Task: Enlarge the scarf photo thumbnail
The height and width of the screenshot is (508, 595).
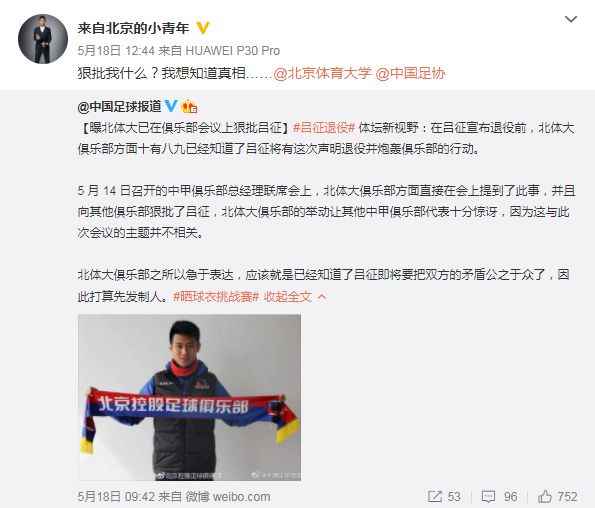Action: click(190, 397)
